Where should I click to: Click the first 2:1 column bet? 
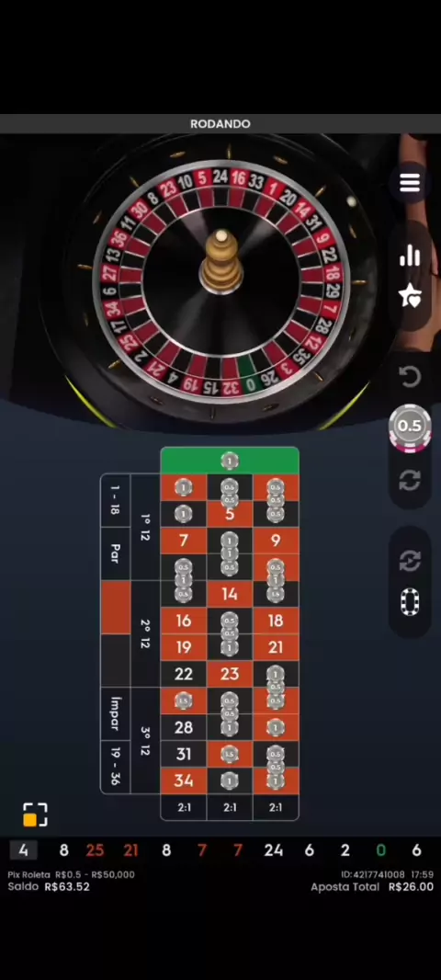coord(184,807)
